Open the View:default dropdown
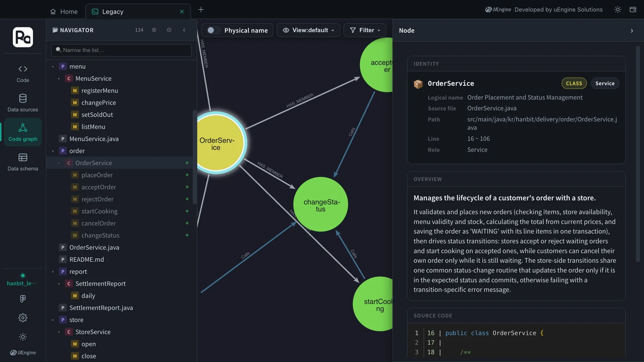The image size is (644, 362). pos(308,30)
